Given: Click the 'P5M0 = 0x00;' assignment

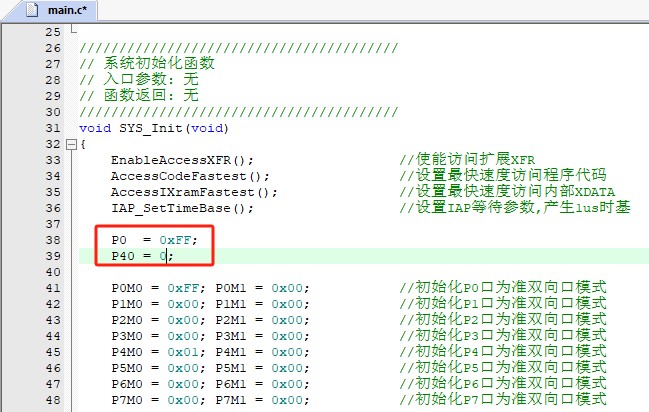Looking at the screenshot, I should (158, 369).
